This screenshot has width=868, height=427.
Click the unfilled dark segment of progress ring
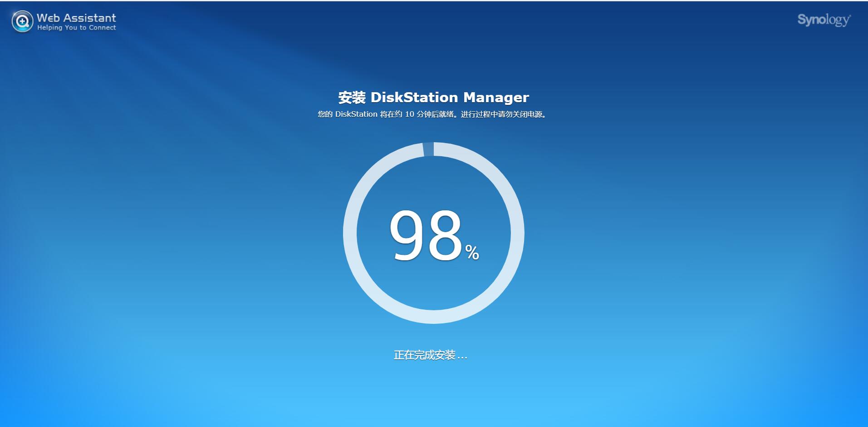[x=428, y=149]
